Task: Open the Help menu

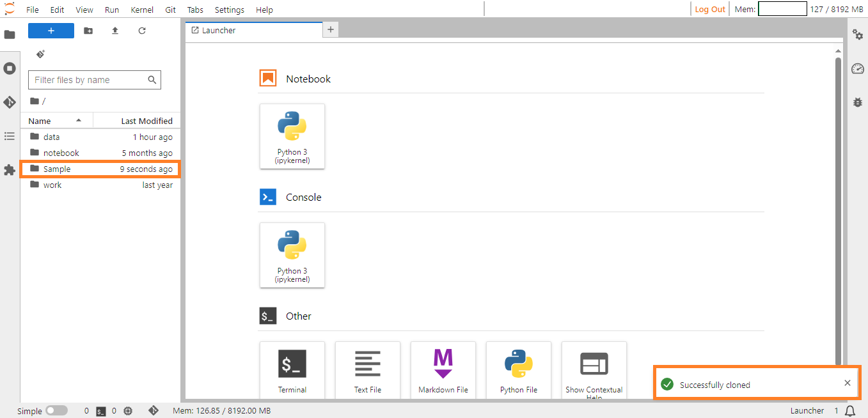Action: 264,10
